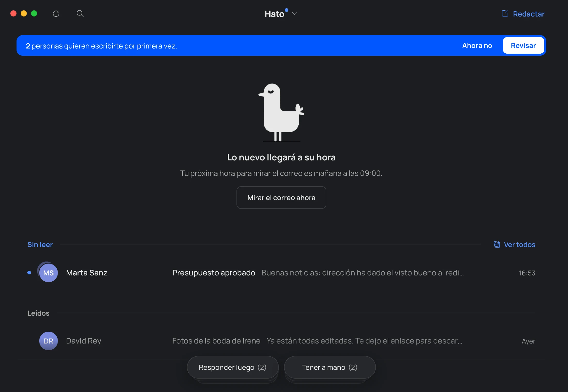Click the white bird illustration
Viewport: 568px width, 392px height.
click(281, 113)
